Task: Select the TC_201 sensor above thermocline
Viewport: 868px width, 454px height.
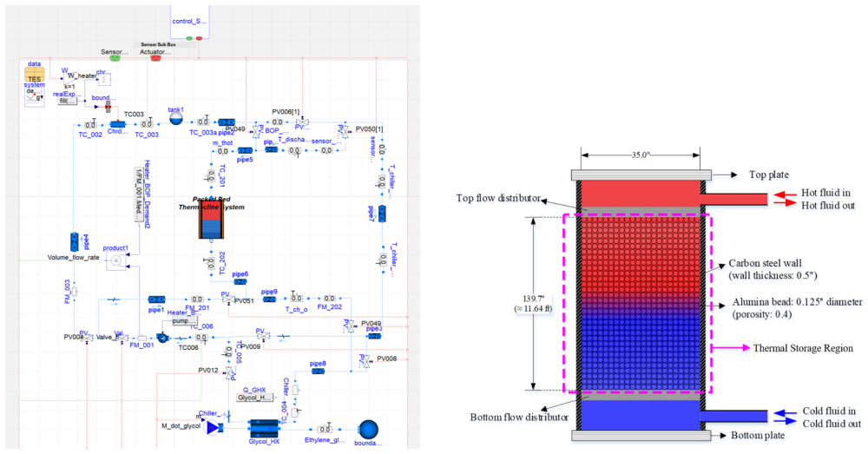Action: (x=211, y=176)
